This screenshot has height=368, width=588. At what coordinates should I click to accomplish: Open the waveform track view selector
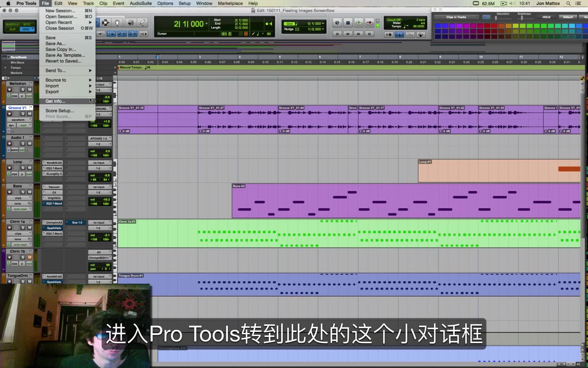tap(20, 120)
